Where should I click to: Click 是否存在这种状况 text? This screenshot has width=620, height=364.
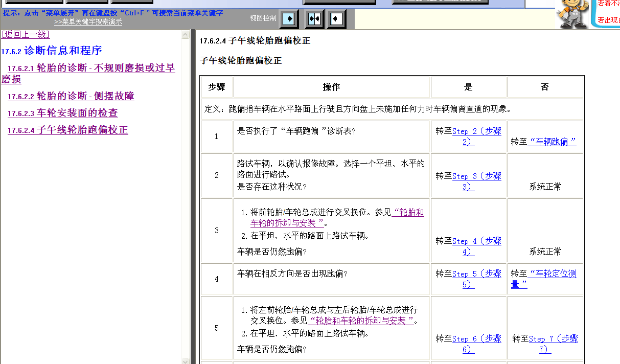[x=272, y=187]
